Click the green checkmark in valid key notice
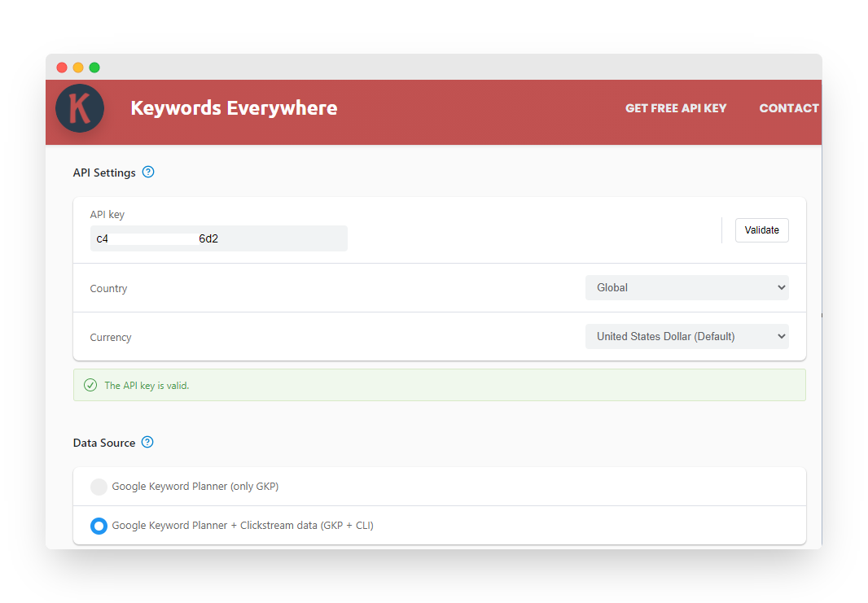868x603 pixels. pyautogui.click(x=90, y=385)
